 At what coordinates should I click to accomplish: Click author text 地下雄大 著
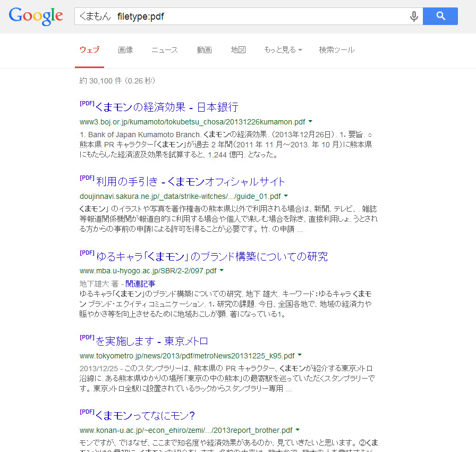99,284
